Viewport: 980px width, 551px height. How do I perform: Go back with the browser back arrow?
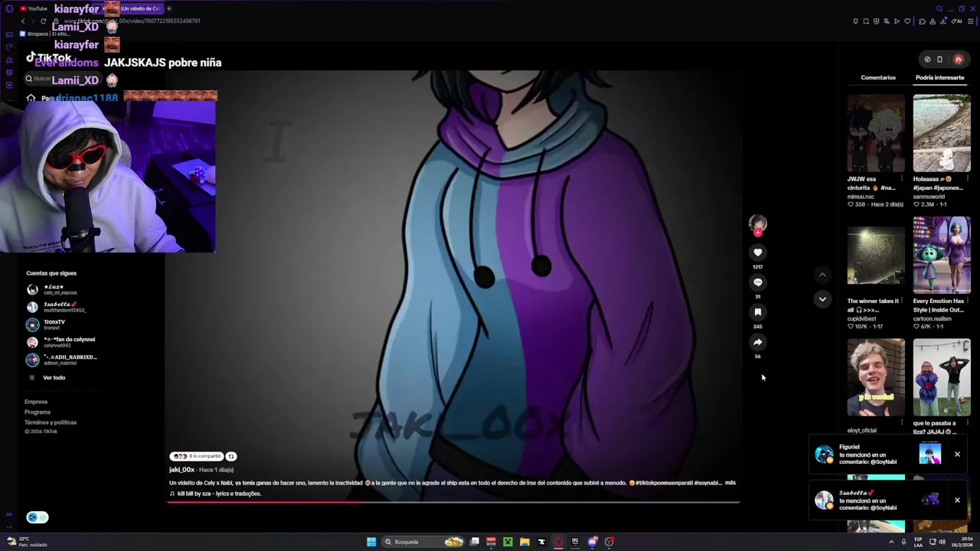click(23, 21)
